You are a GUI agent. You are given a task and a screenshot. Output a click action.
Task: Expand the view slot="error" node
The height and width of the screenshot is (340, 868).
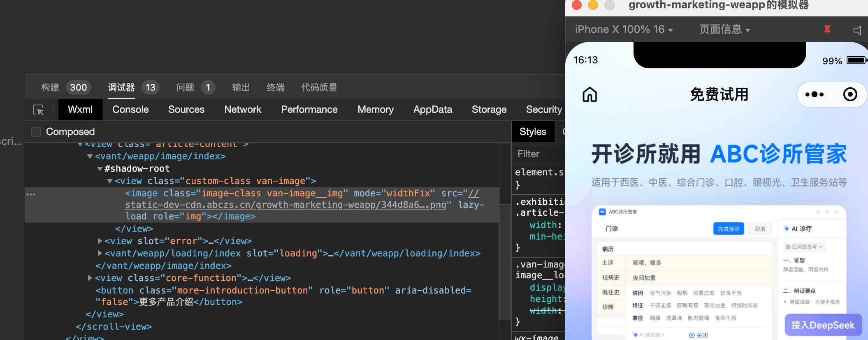(x=100, y=241)
